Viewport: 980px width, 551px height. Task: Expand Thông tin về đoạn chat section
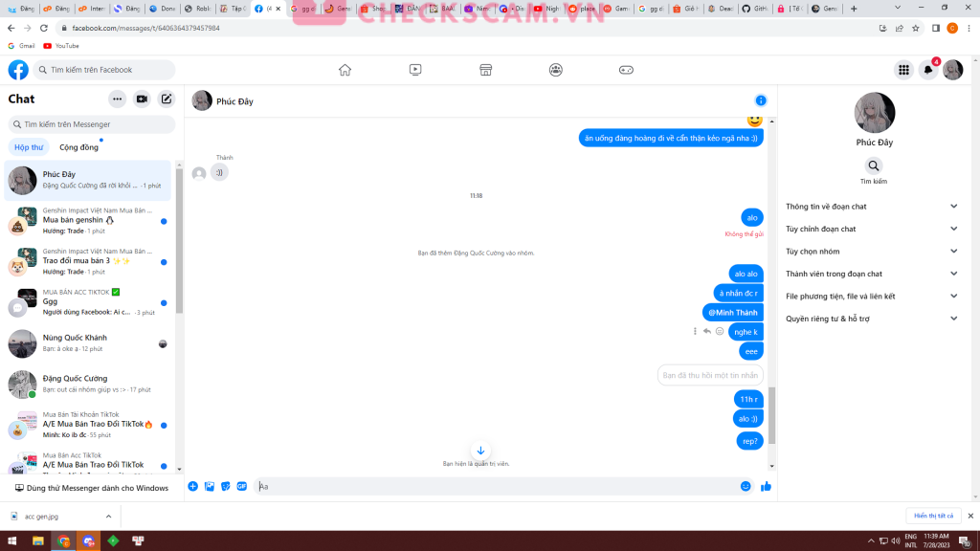871,207
